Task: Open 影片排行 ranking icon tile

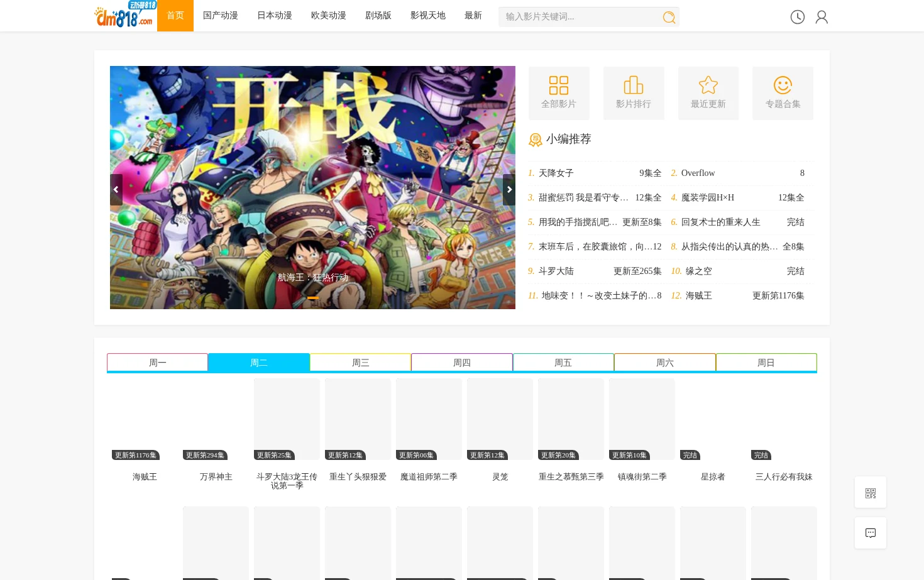Action: (x=634, y=93)
